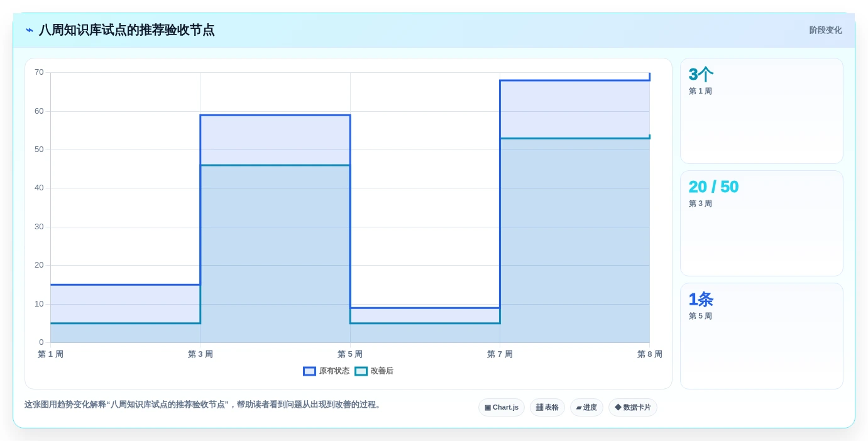The width and height of the screenshot is (868, 441).
Task: Toggle the 原有状态 legend entry
Action: point(326,371)
